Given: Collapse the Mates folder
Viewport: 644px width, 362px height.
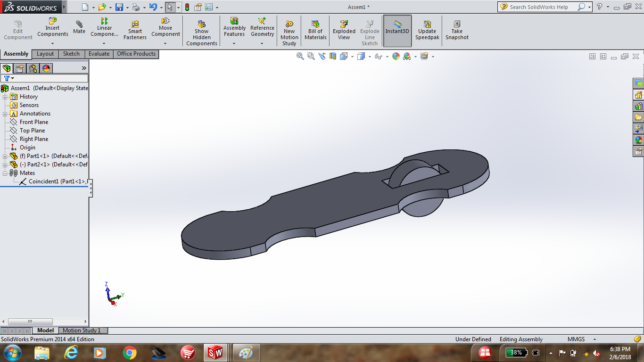Looking at the screenshot, I should (5, 173).
